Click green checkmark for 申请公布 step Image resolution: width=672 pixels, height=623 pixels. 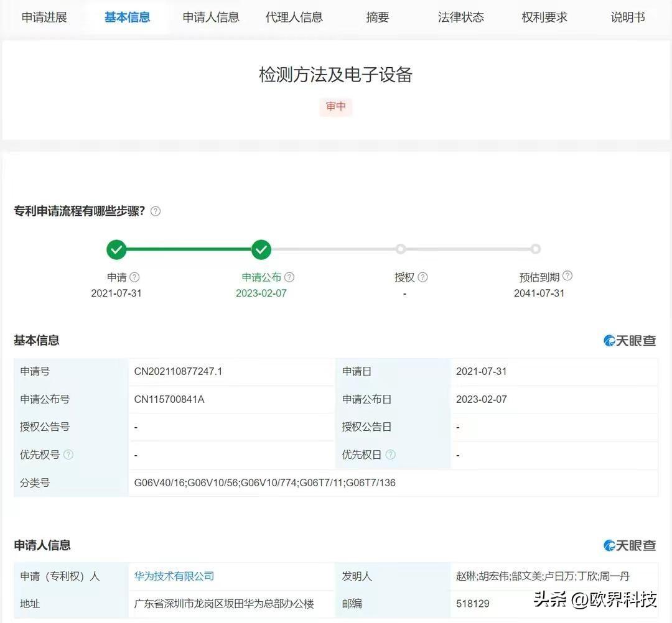coord(261,250)
